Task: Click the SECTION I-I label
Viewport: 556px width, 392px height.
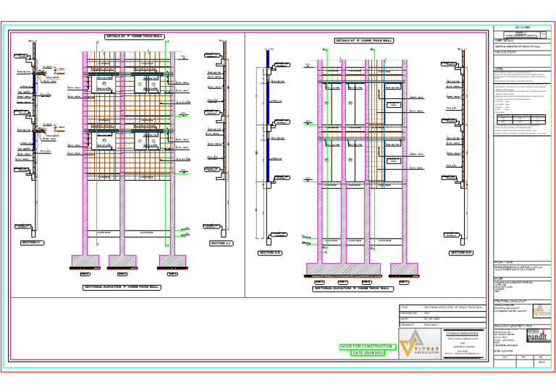Action: pyautogui.click(x=33, y=243)
